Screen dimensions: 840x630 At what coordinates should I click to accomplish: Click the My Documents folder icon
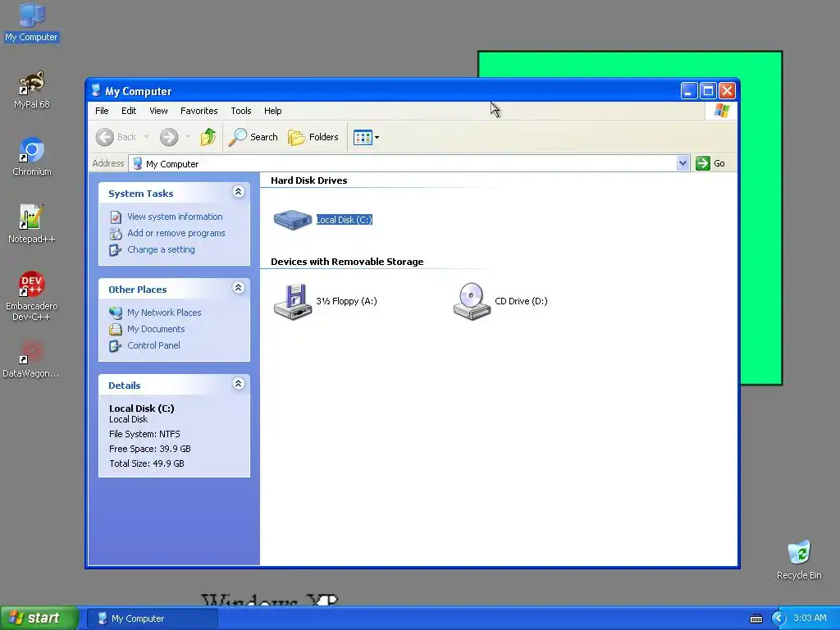pyautogui.click(x=116, y=330)
